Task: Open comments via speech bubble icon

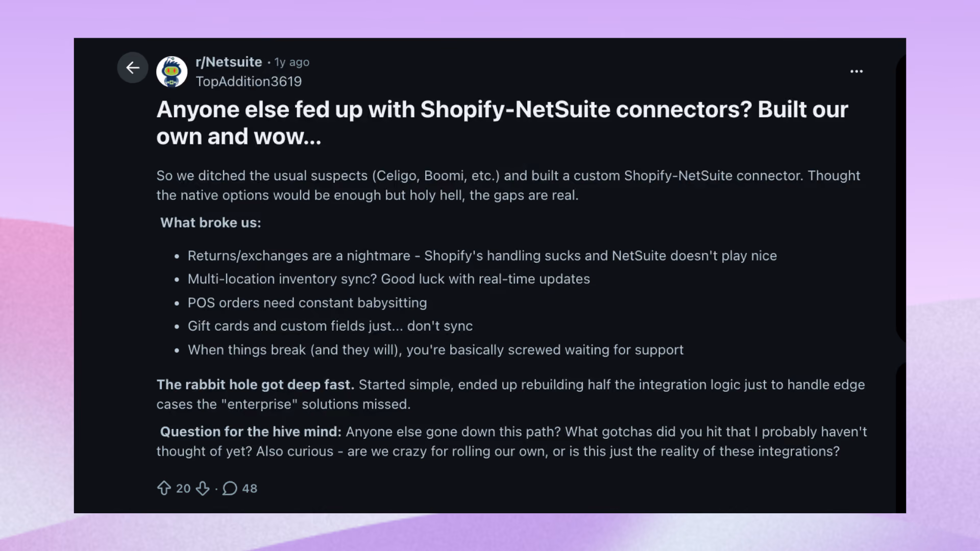Action: [230, 488]
